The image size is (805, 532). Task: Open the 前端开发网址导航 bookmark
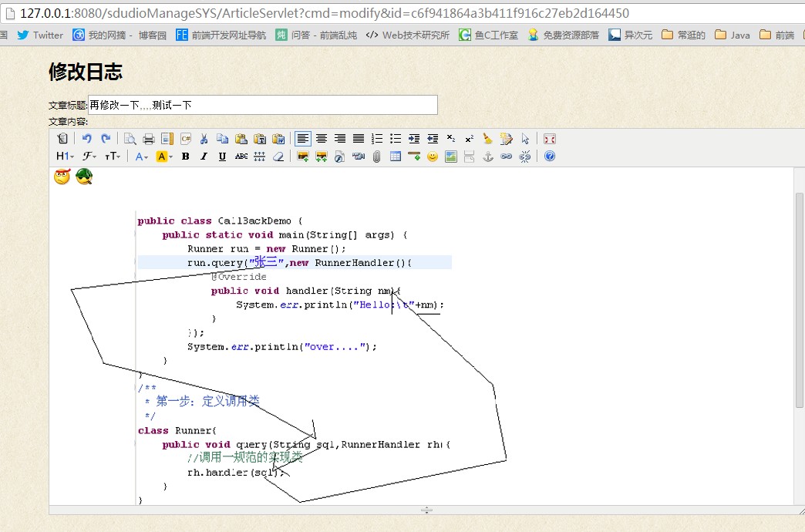coord(221,35)
